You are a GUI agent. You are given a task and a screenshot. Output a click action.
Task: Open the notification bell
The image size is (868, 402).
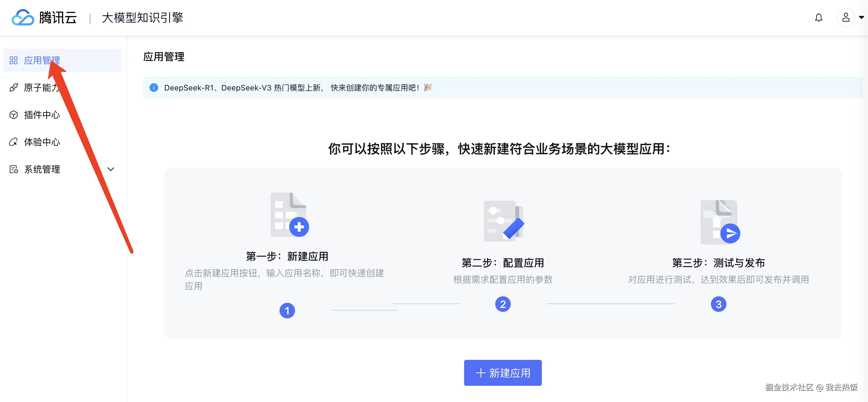click(818, 18)
